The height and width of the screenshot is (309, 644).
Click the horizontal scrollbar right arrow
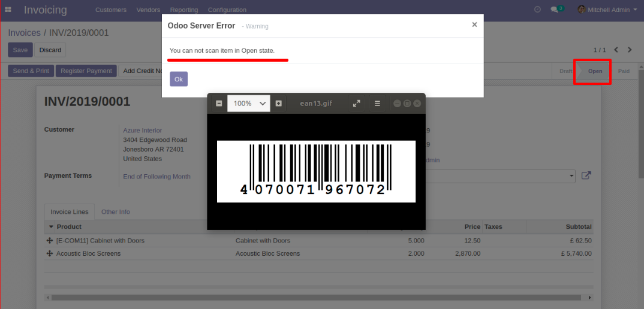[590, 297]
